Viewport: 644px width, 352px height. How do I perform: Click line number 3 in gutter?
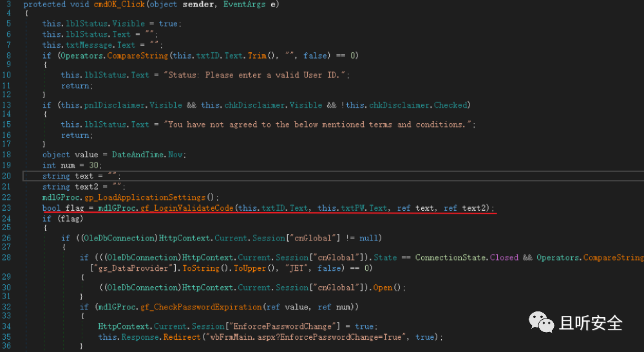pyautogui.click(x=8, y=5)
